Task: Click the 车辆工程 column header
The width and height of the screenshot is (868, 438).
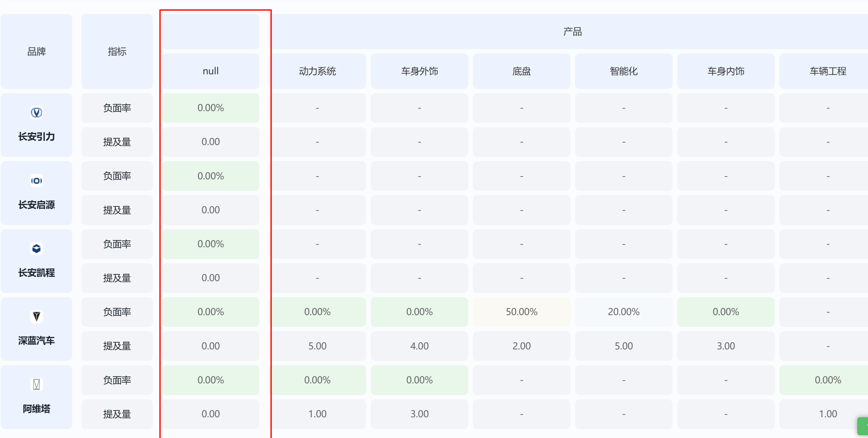Action: click(x=827, y=71)
